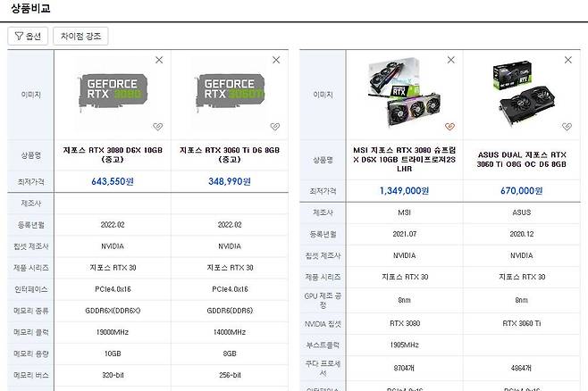Select the 상품비교 page heading
This screenshot has height=391, width=588.
[x=30, y=8]
